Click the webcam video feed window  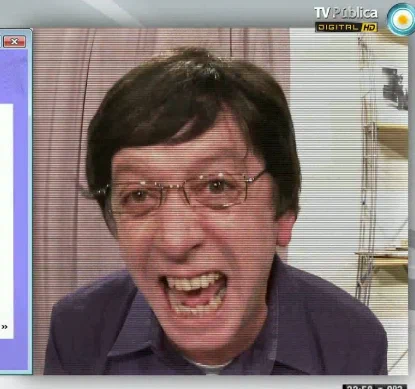(221, 201)
